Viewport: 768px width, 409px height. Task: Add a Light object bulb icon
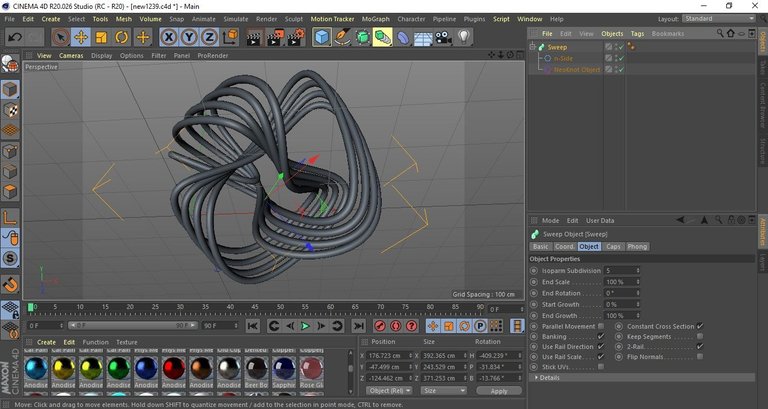pyautogui.click(x=464, y=37)
